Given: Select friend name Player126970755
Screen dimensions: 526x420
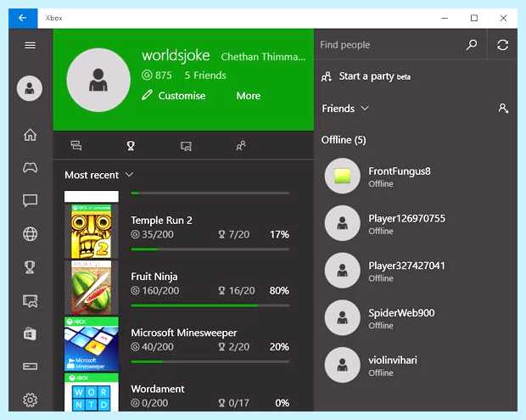Looking at the screenshot, I should click(406, 219).
